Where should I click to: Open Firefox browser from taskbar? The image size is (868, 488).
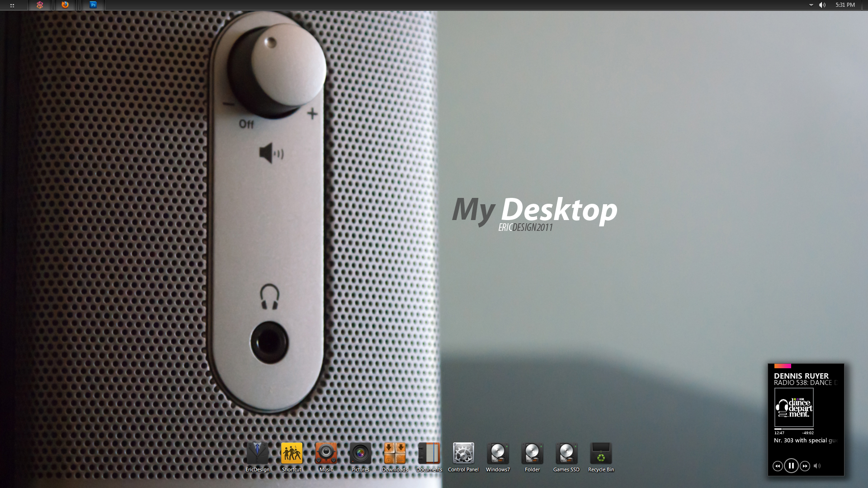pos(66,5)
